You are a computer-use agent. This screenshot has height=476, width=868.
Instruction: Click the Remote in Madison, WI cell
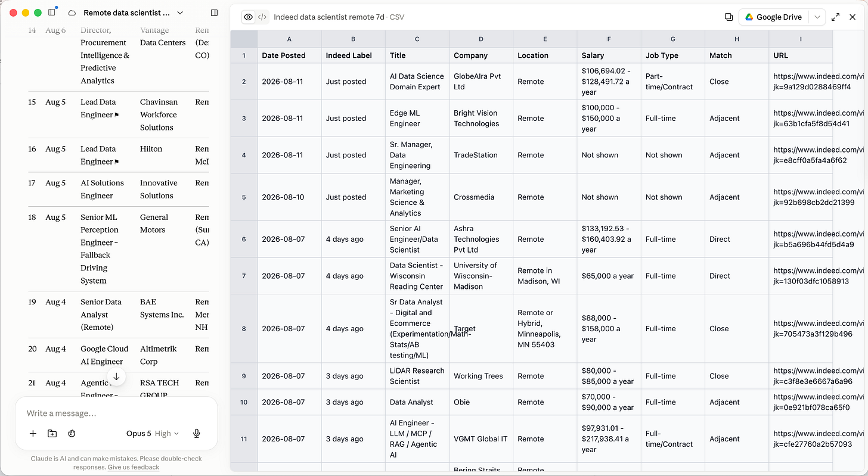coord(545,276)
